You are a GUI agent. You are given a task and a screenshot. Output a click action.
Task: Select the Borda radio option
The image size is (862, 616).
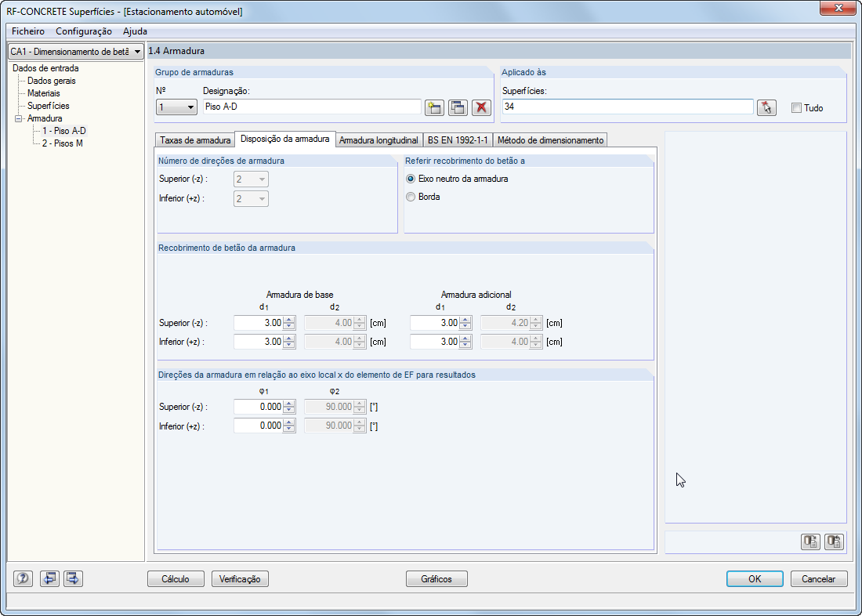[x=410, y=197]
